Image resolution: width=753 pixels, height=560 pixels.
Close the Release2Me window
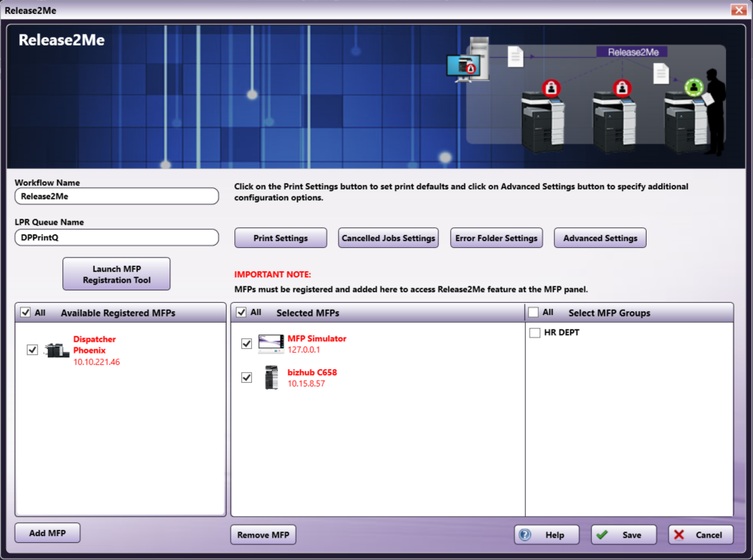[738, 9]
